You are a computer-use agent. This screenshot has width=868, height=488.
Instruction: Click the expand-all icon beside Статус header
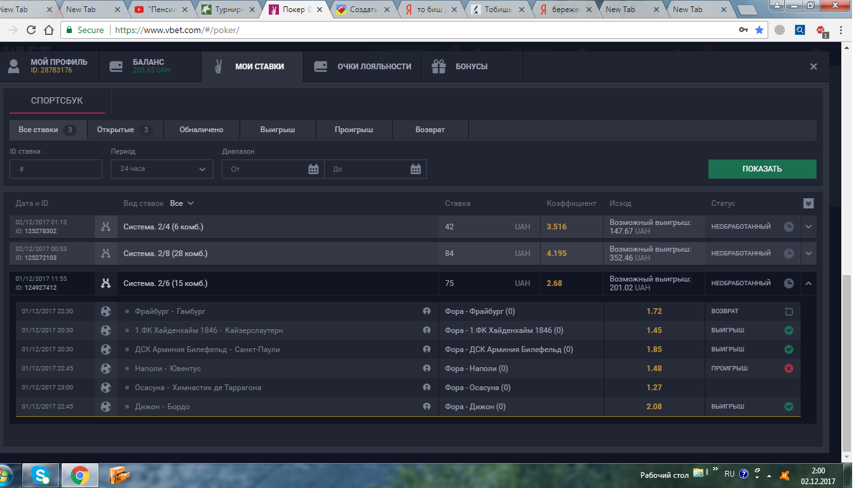coord(808,203)
